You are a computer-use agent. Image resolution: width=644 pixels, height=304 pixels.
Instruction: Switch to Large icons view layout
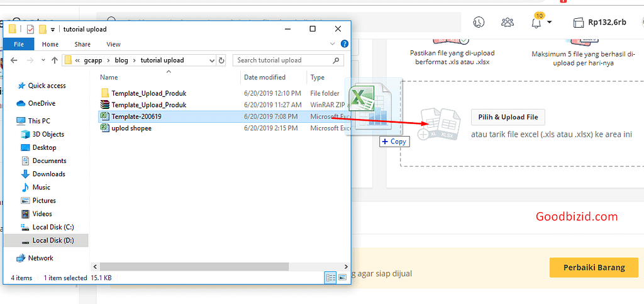click(x=343, y=278)
